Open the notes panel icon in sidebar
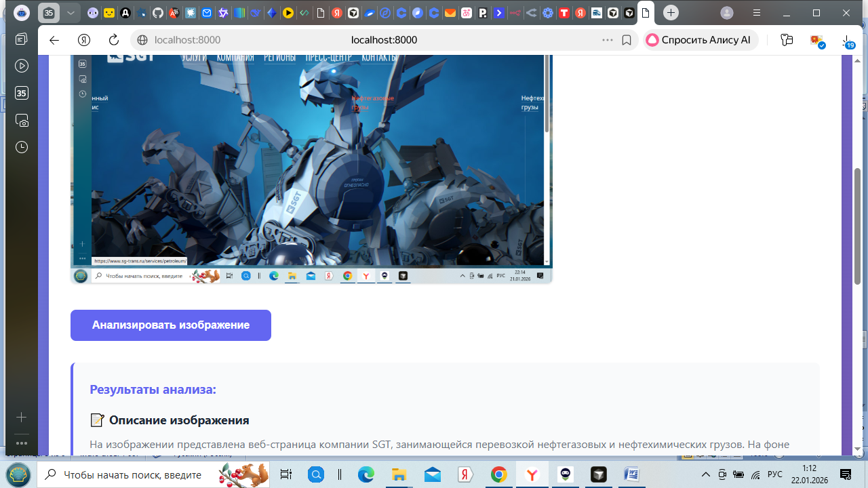Viewport: 868px width, 488px height. pos(22,39)
